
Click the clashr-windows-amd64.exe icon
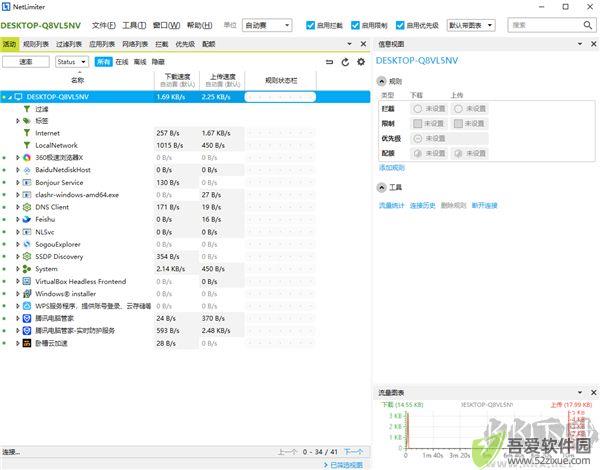coord(27,195)
